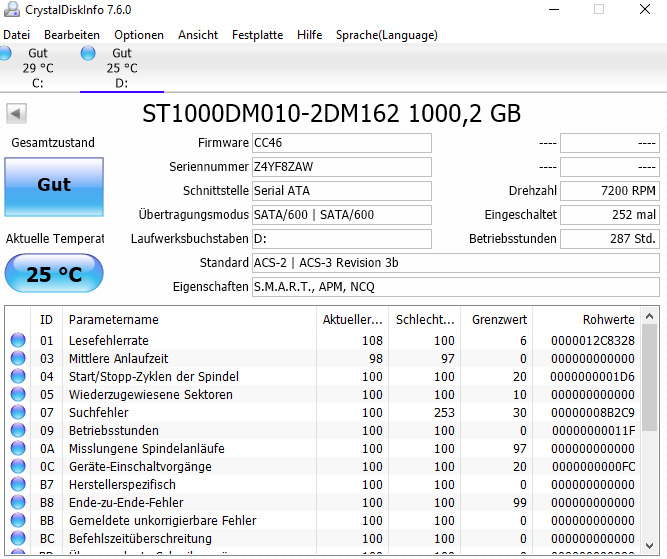Viewport: 667px width, 559px height.
Task: Select the Suchfehler parameter name
Action: [99, 412]
